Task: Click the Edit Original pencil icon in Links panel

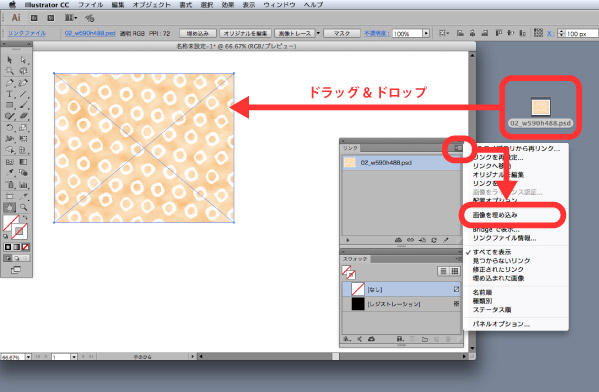Action: (x=446, y=240)
